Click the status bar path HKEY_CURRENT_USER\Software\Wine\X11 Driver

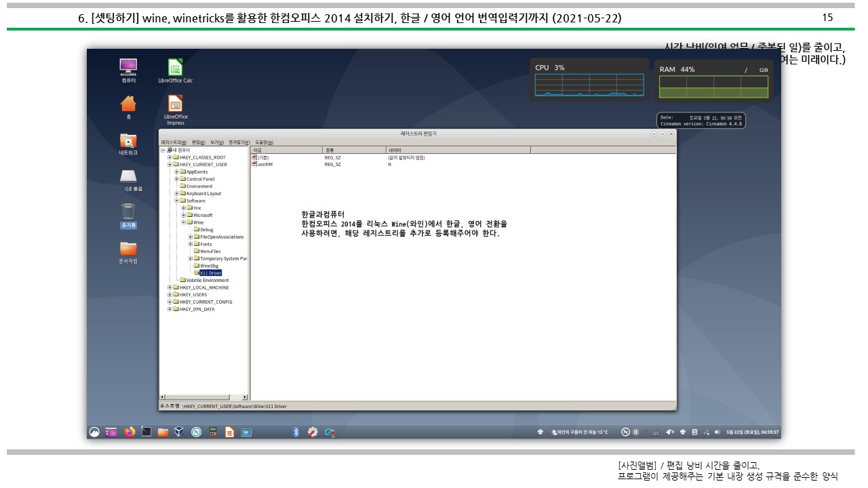(235, 406)
